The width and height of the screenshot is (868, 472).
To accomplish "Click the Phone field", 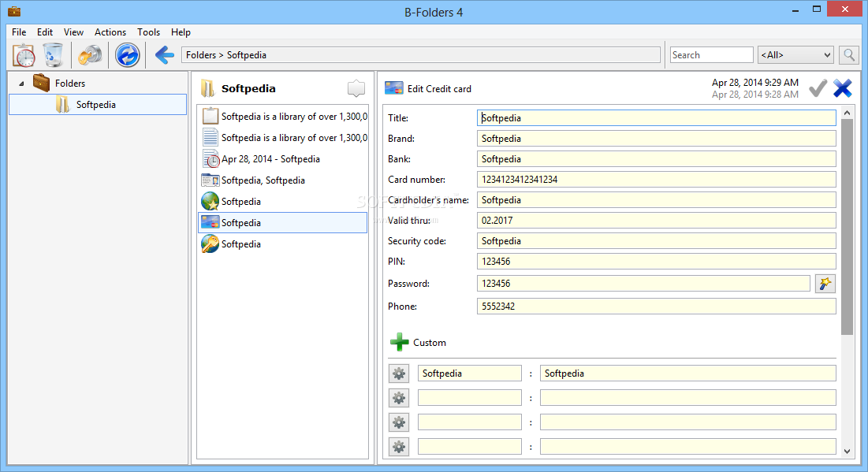I will pos(656,306).
